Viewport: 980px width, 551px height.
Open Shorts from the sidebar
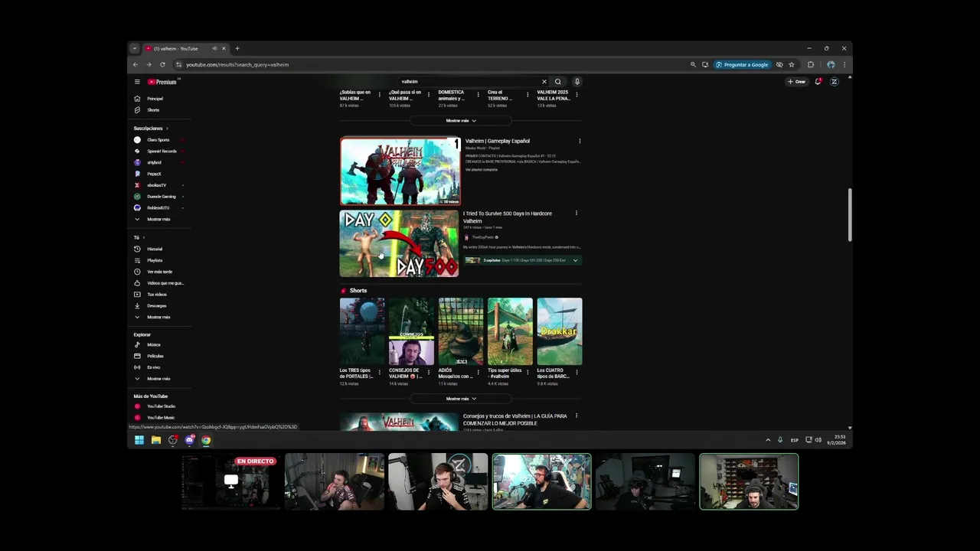tap(153, 110)
